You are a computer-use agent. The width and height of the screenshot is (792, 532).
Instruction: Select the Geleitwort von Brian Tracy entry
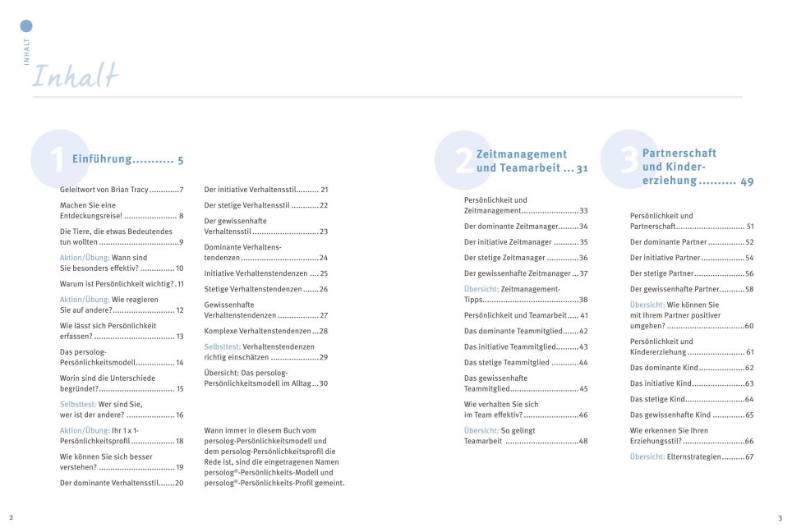point(122,190)
